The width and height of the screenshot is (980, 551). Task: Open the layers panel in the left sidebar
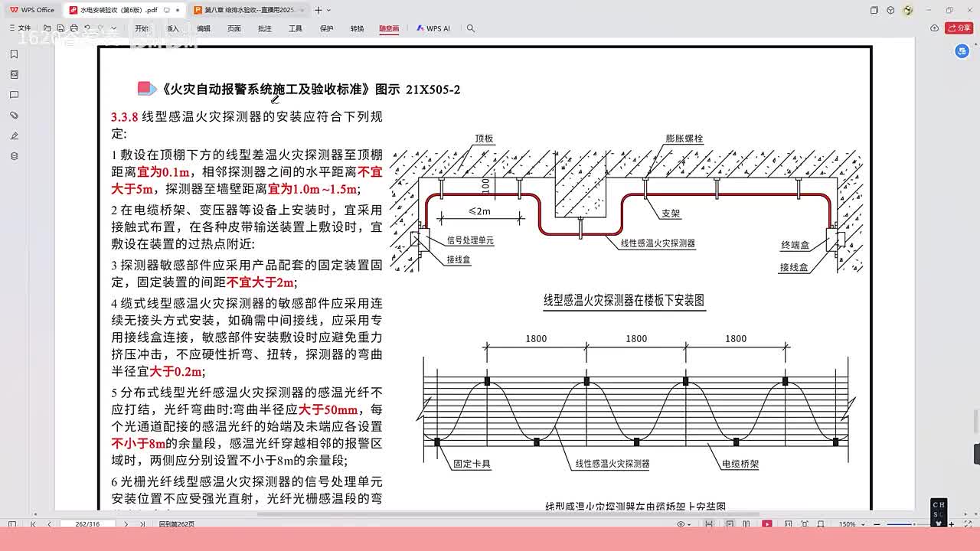pos(14,156)
